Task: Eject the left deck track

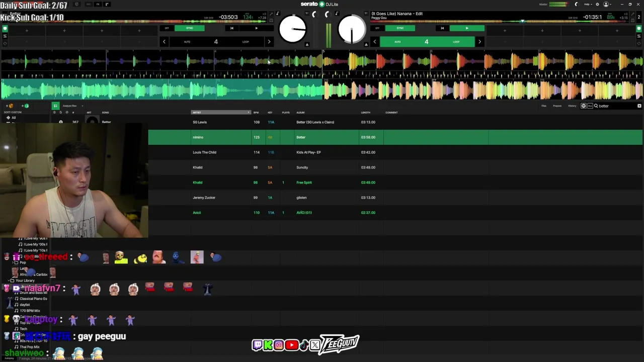Action: (x=307, y=44)
